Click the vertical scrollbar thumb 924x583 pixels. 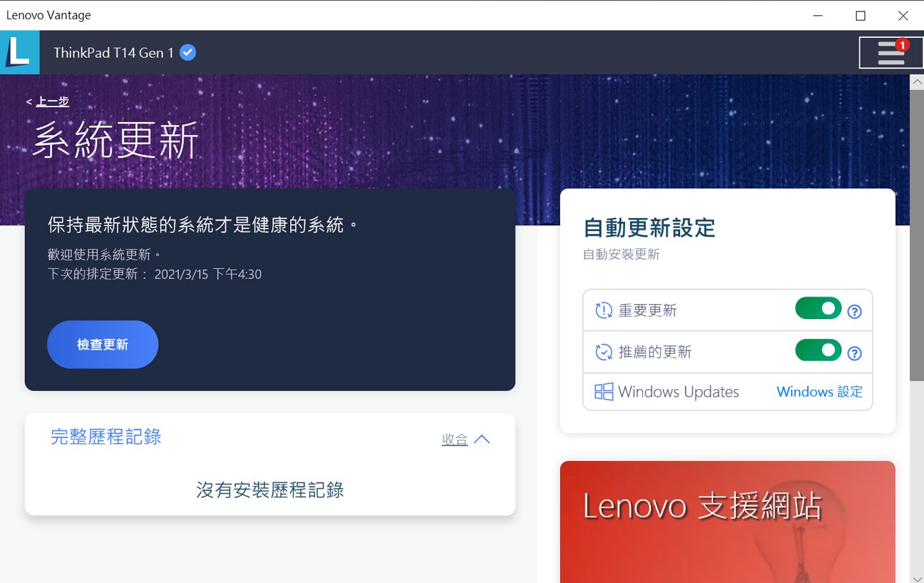click(917, 234)
